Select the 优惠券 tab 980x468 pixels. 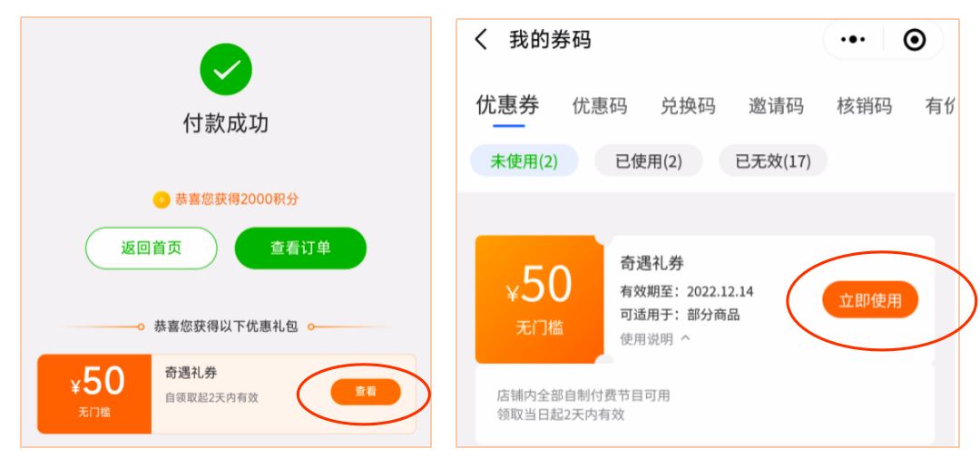coord(507,105)
